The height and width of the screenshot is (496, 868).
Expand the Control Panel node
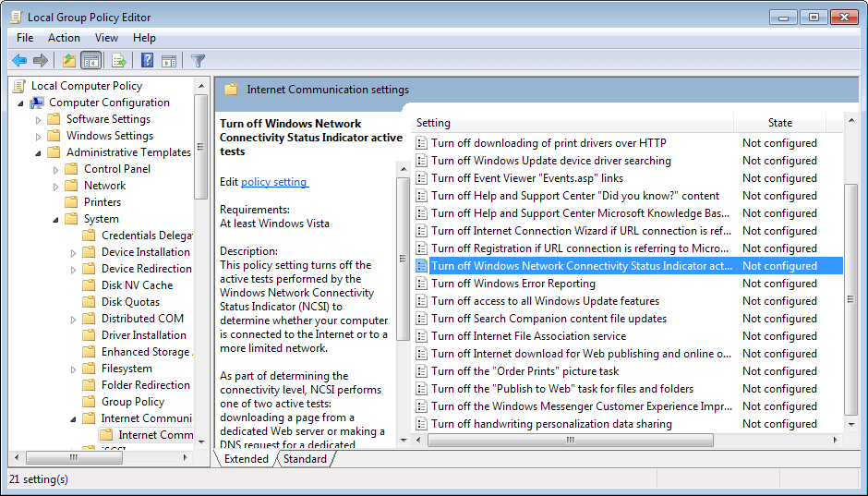56,170
